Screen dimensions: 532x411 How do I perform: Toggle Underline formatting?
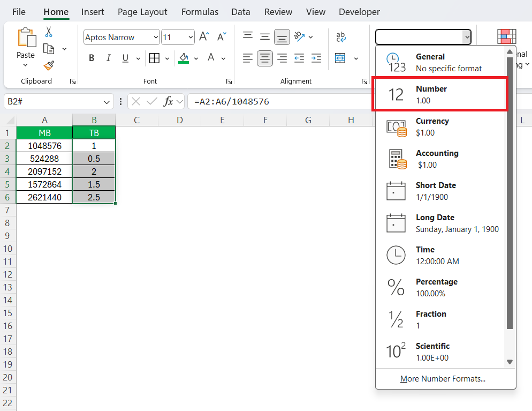(125, 58)
